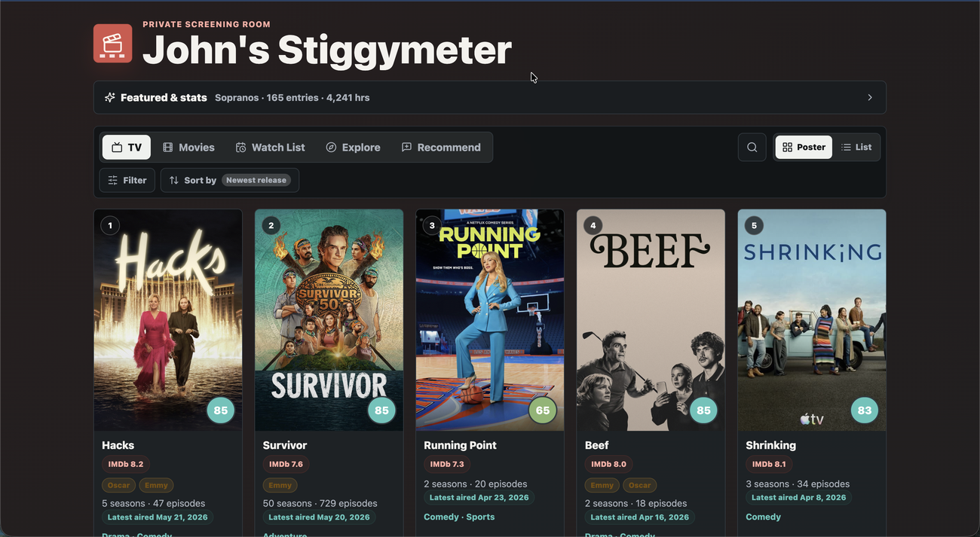Open the Beef poster
Viewport: 980px width, 537px height.
pos(651,320)
